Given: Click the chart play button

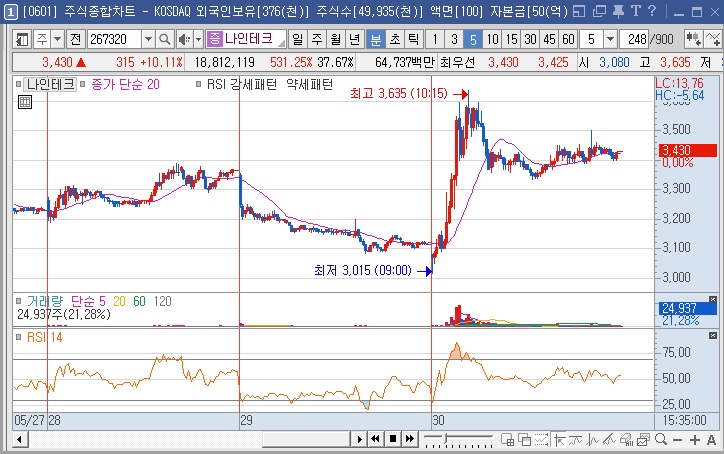Looking at the screenshot, I should pyautogui.click(x=359, y=439).
